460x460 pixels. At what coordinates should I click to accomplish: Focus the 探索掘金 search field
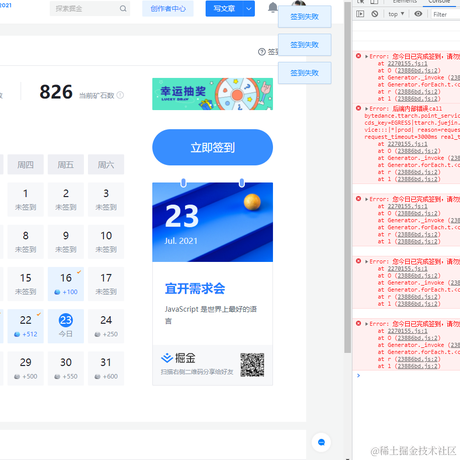pos(90,9)
